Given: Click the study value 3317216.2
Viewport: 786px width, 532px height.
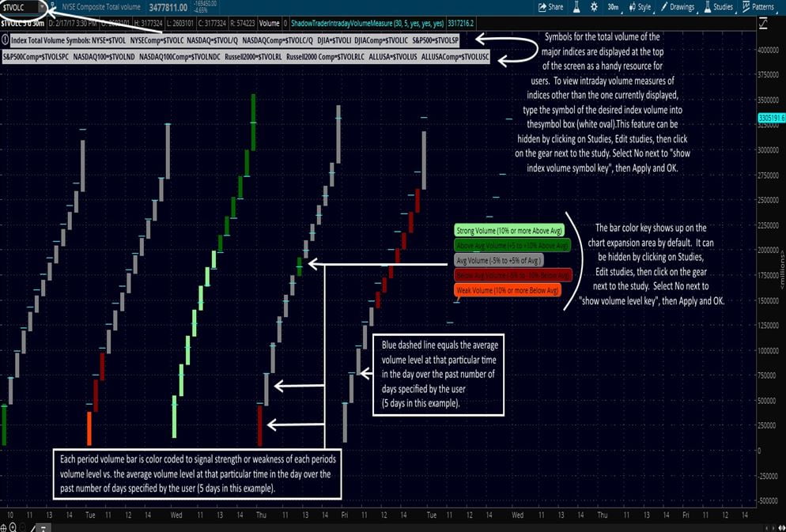Looking at the screenshot, I should tap(460, 24).
